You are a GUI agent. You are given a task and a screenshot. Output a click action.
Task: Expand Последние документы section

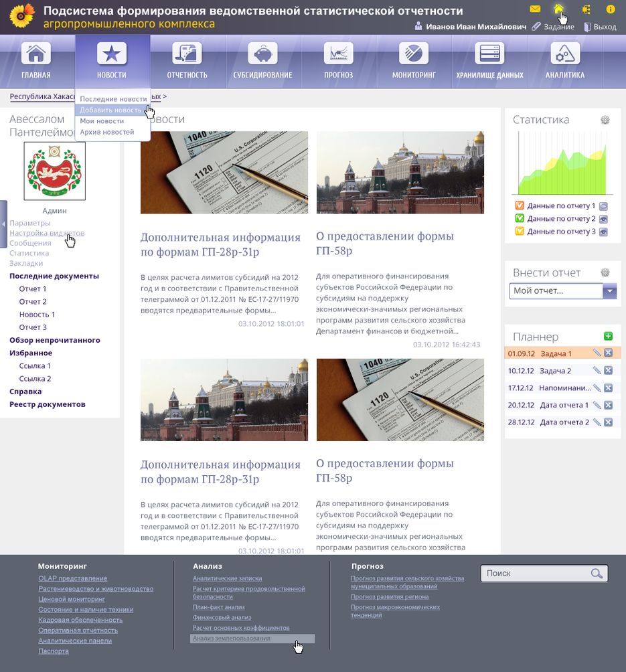coord(54,276)
